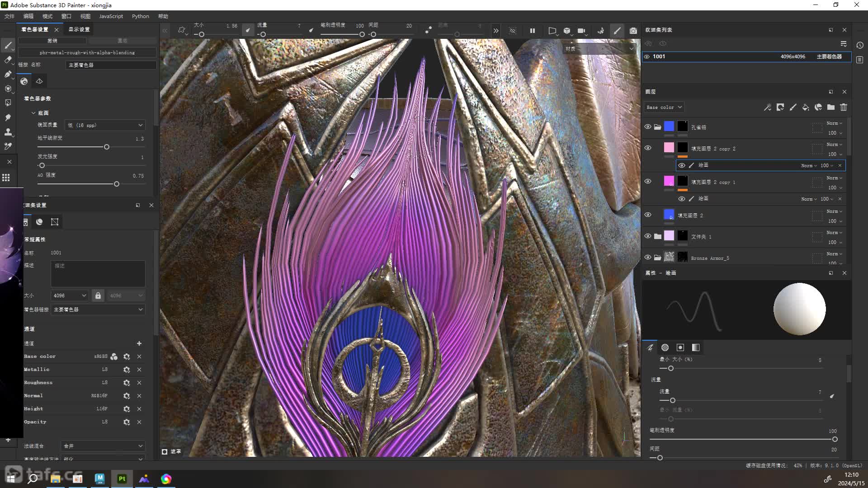
Task: Click the smart material icon in Layers
Action: (x=818, y=108)
